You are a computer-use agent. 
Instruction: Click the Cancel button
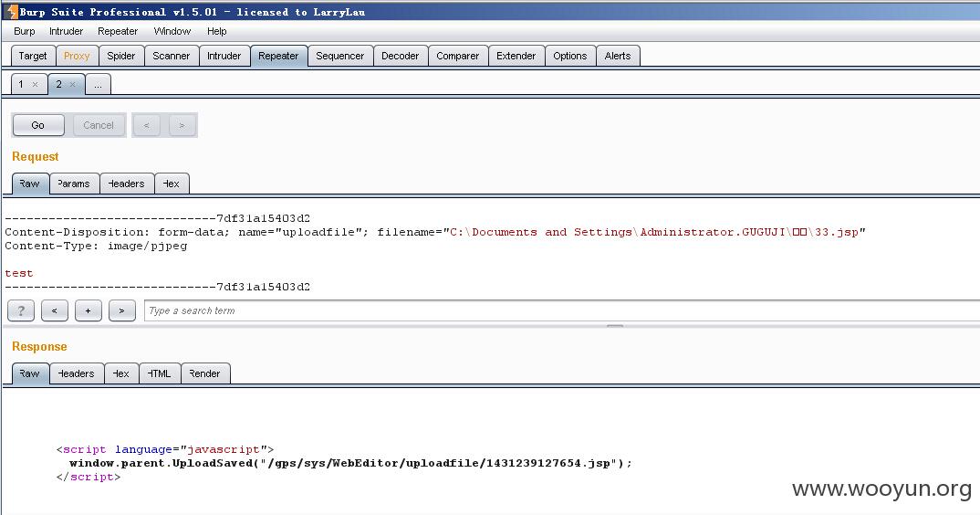coord(99,125)
